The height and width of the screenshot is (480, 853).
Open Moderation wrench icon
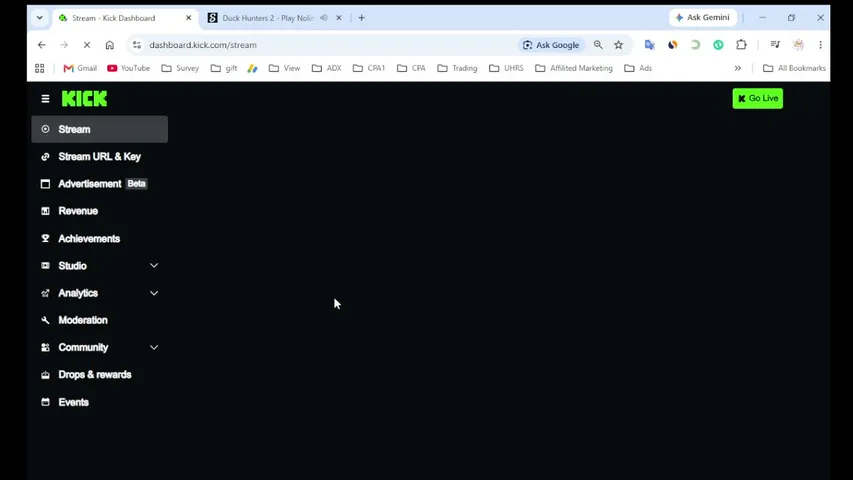click(x=45, y=320)
